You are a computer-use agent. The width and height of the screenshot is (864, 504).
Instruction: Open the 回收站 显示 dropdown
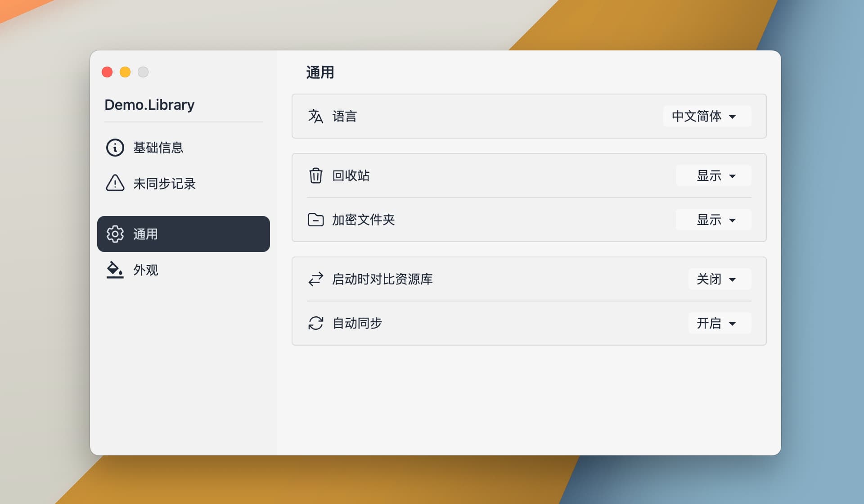coord(713,175)
